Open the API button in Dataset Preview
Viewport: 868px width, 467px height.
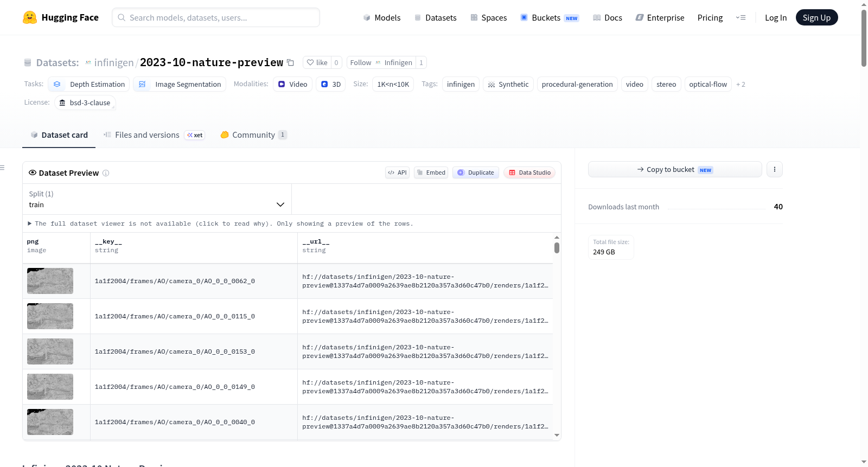click(x=397, y=172)
